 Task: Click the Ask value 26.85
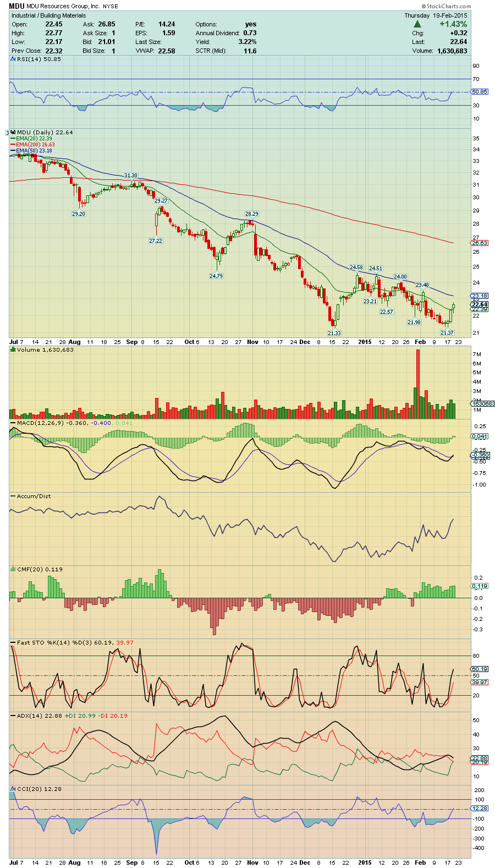(107, 24)
